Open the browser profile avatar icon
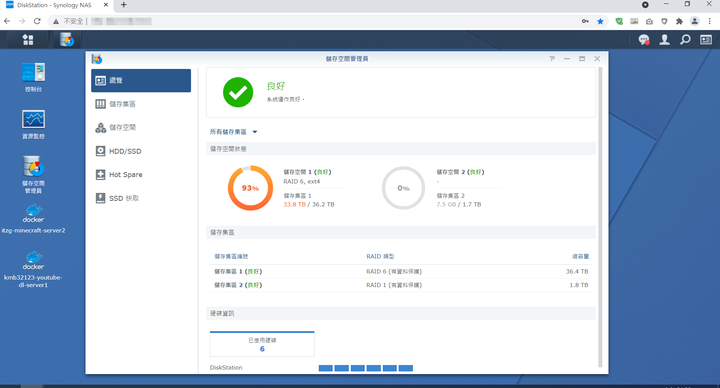 695,21
